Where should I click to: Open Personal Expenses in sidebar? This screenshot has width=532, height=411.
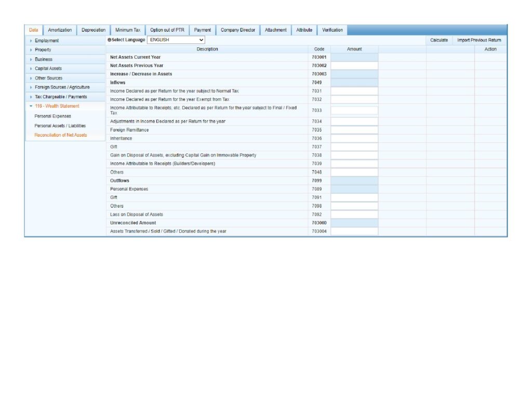tap(52, 116)
